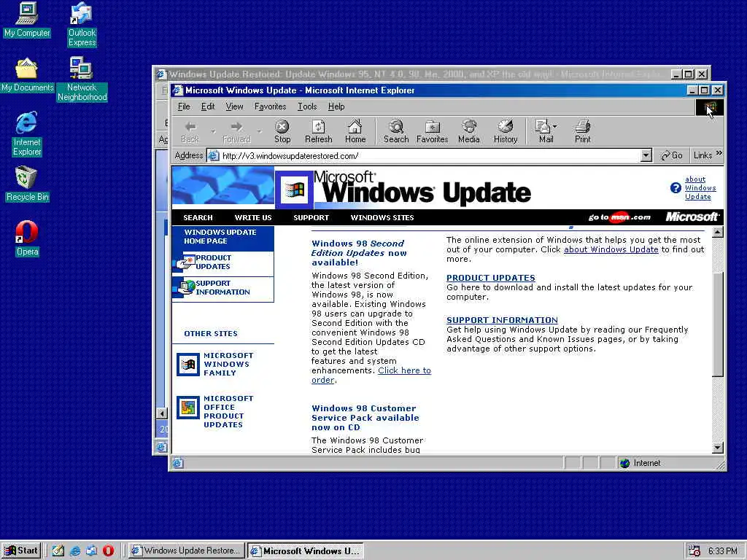Click the vertical scrollbar thumb
The image size is (747, 560).
click(718, 324)
